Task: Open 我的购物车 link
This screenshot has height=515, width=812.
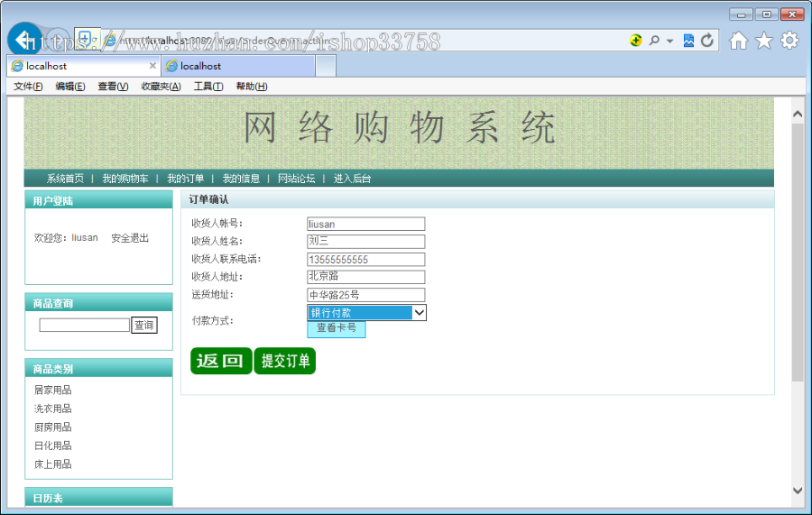Action: point(125,179)
